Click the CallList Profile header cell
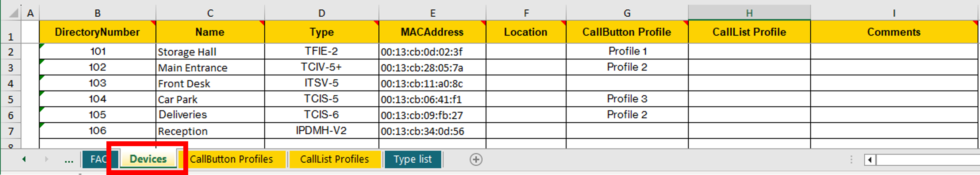This screenshot has height=175, width=980. pyautogui.click(x=749, y=32)
